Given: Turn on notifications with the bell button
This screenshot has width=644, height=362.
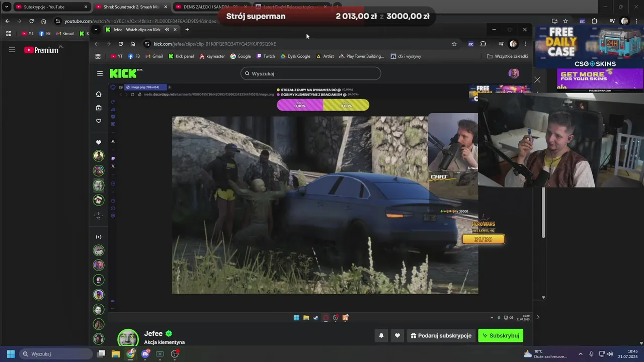Looking at the screenshot, I should tap(381, 335).
